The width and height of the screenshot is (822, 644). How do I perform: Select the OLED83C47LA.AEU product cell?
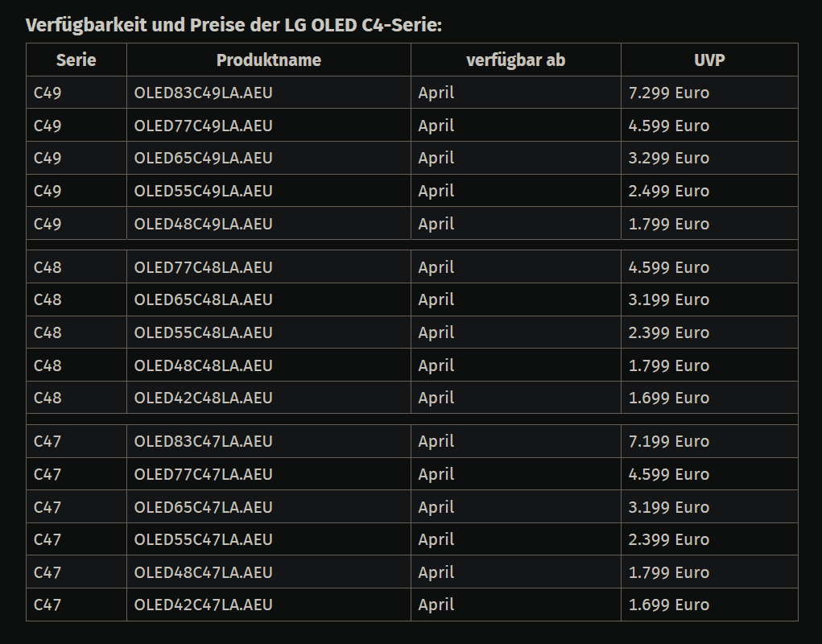[204, 441]
